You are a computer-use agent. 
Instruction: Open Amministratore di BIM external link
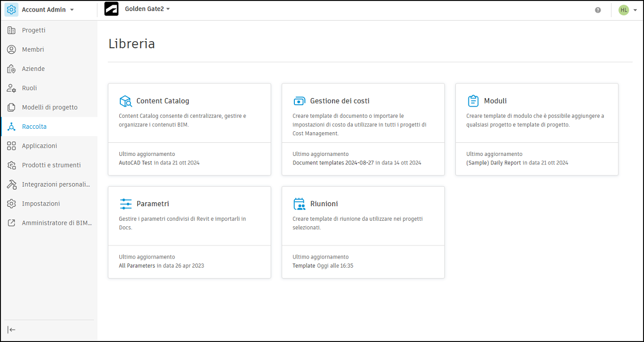coord(56,223)
